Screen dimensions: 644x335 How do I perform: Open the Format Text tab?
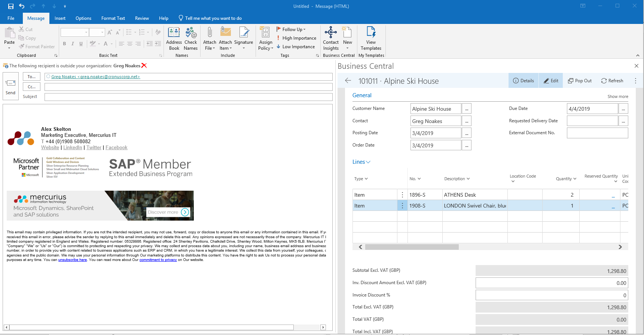click(113, 18)
